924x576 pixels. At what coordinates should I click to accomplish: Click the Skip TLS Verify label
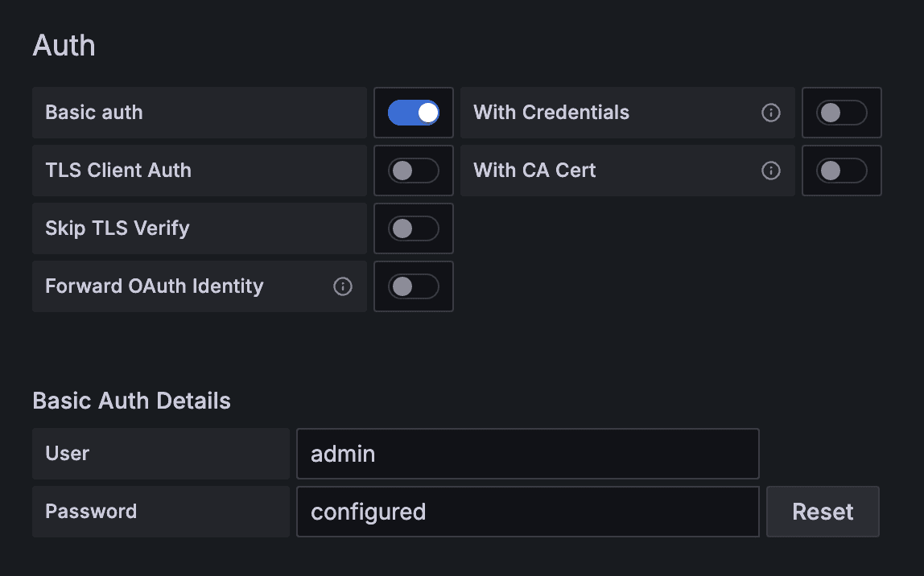click(118, 228)
